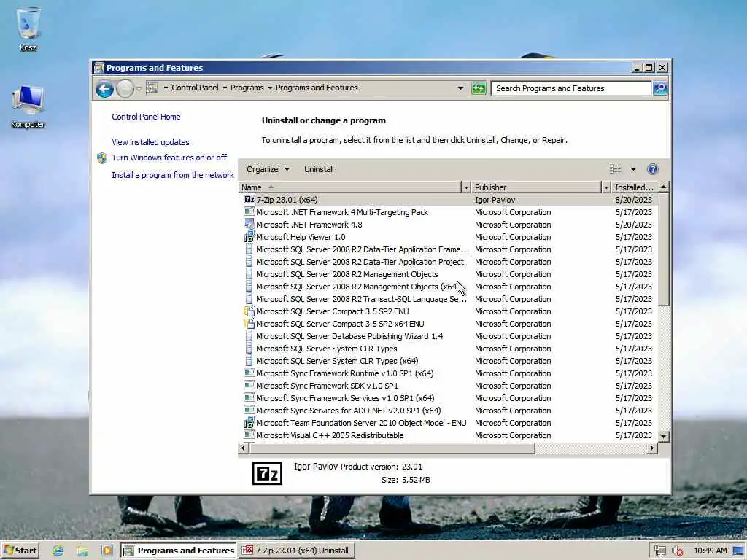Click the network tray icon
This screenshot has width=747, height=560.
click(659, 551)
